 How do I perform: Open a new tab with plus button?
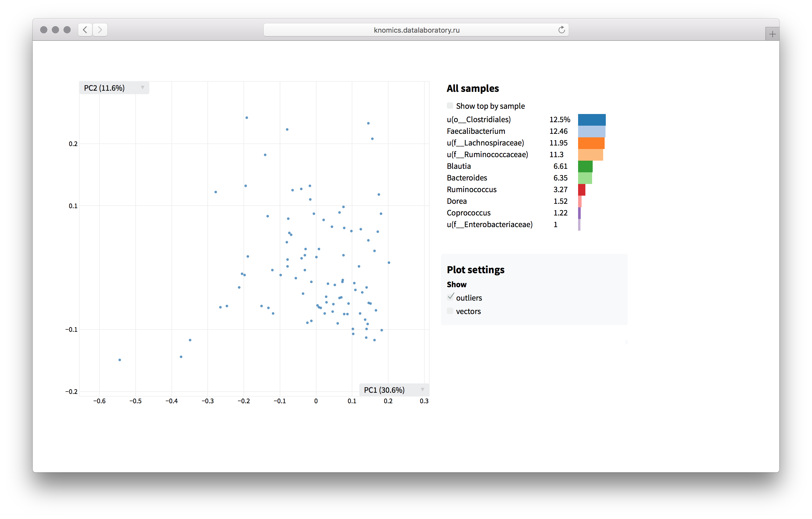pos(772,34)
